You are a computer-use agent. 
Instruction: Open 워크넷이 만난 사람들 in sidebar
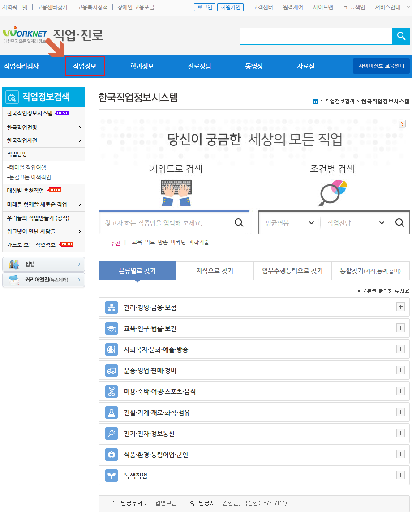coord(43,231)
